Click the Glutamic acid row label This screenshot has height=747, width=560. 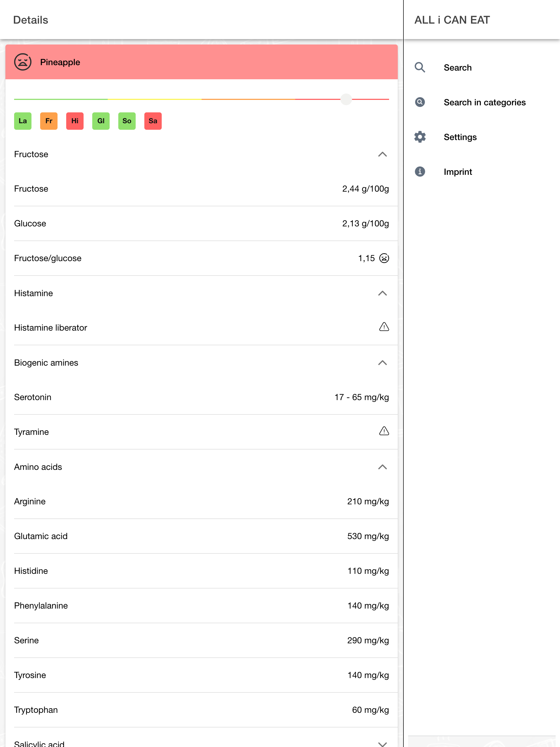pos(41,536)
